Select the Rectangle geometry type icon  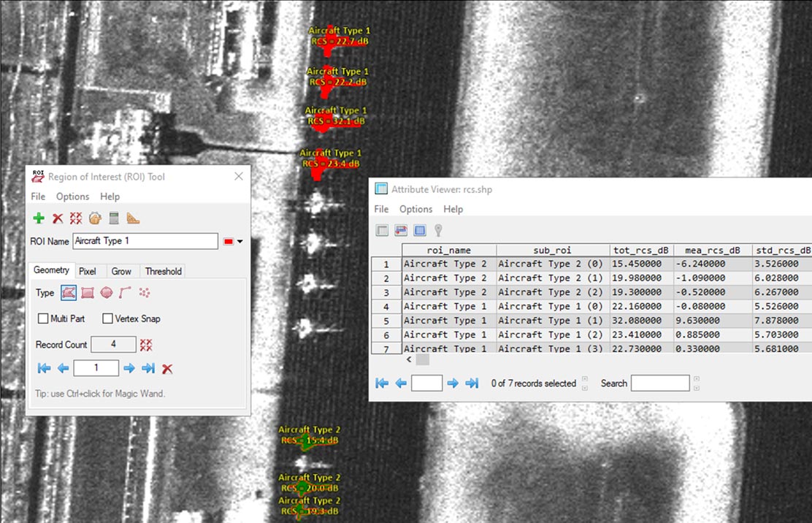point(88,293)
